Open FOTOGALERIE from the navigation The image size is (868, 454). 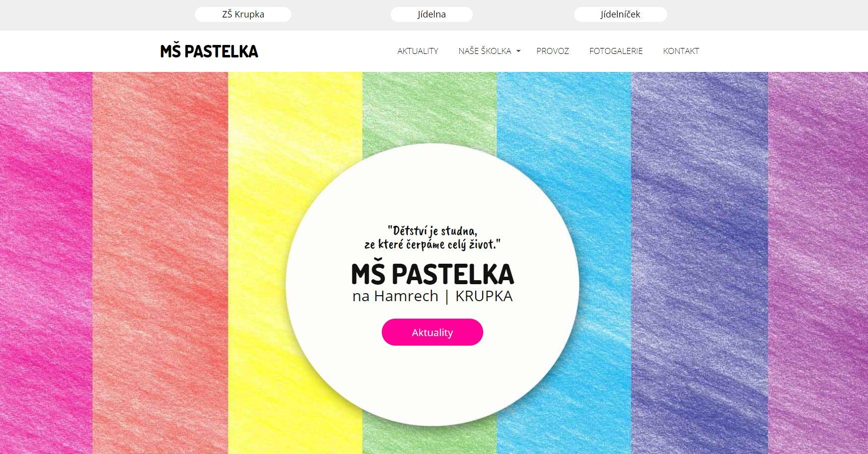(x=616, y=51)
